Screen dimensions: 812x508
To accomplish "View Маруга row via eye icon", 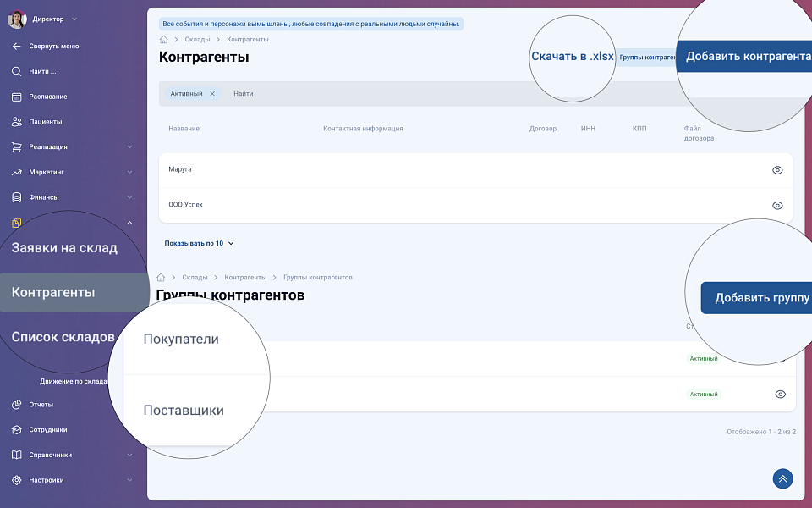I will coord(777,170).
